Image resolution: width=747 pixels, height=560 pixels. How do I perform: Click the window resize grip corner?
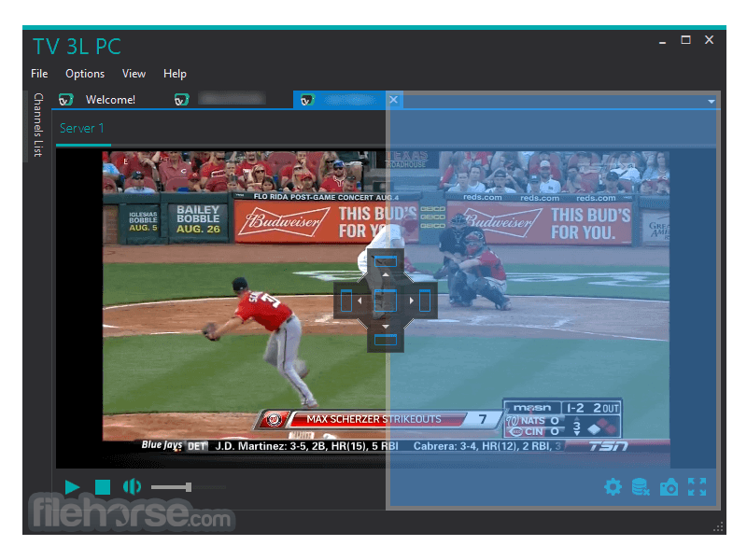718,526
